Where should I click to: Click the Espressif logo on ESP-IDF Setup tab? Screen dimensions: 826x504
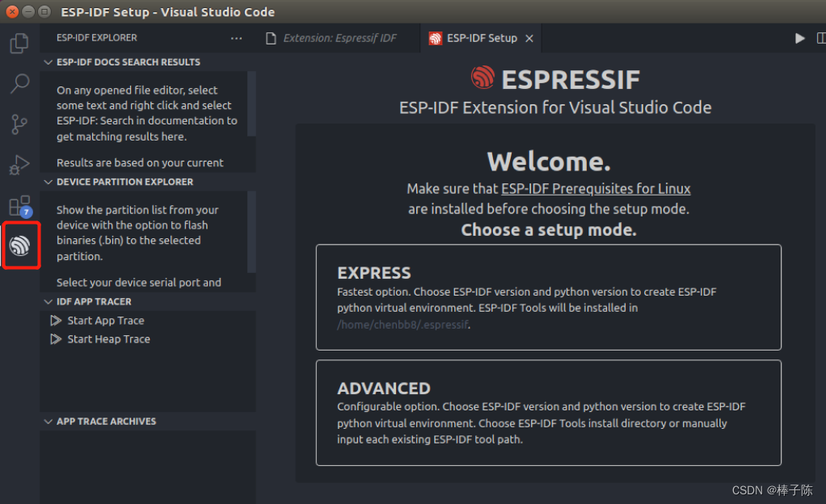[435, 39]
